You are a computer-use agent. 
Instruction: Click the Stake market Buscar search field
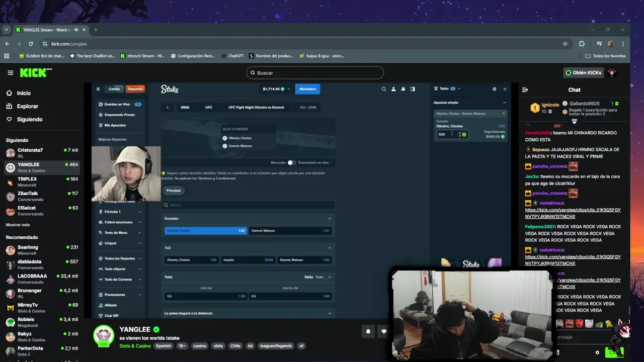click(x=249, y=205)
